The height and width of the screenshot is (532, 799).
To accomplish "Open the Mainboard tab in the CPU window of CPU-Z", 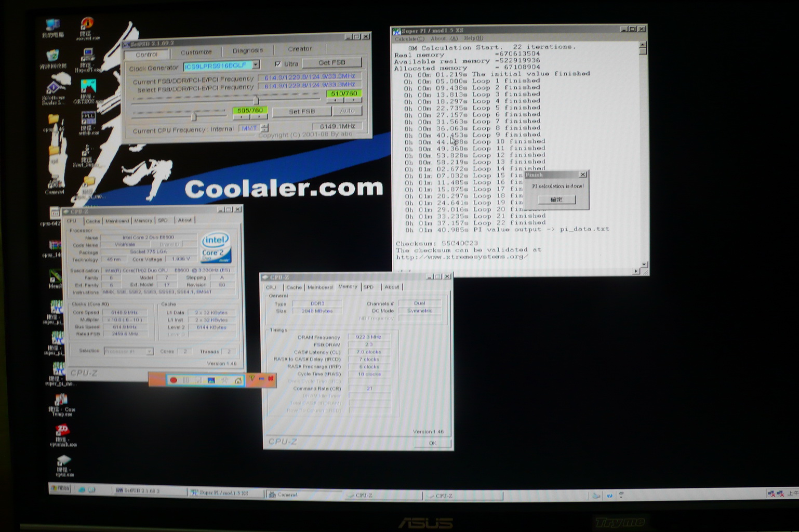I will pyautogui.click(x=117, y=221).
